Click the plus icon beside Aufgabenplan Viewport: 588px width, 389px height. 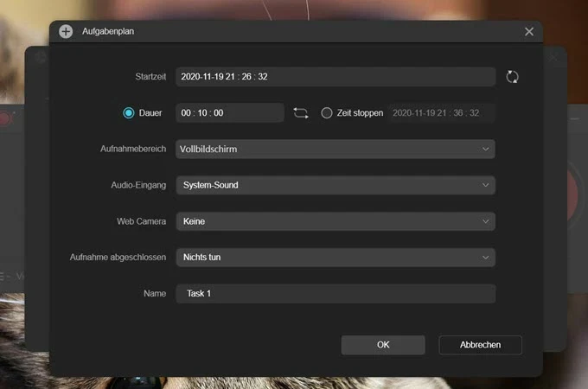(x=66, y=31)
